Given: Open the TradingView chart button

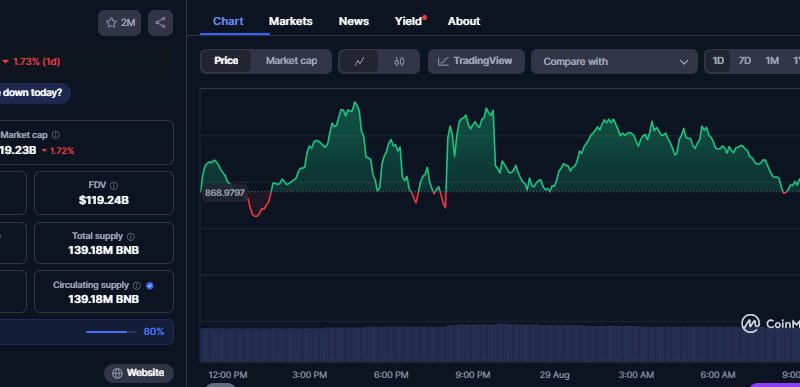Looking at the screenshot, I should [476, 62].
